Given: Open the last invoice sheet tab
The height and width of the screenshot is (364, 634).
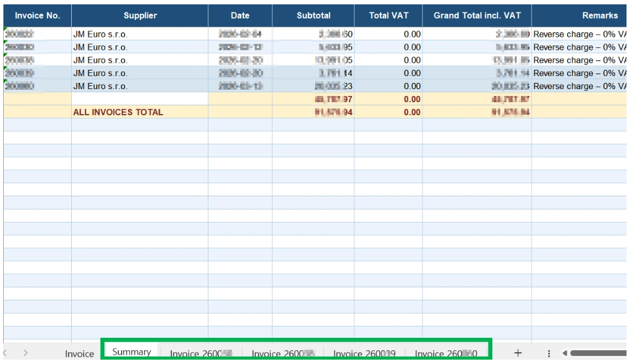Looking at the screenshot, I should coord(446,354).
